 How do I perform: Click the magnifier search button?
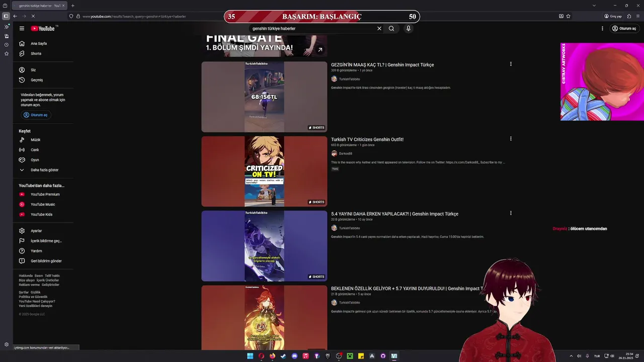(x=391, y=29)
